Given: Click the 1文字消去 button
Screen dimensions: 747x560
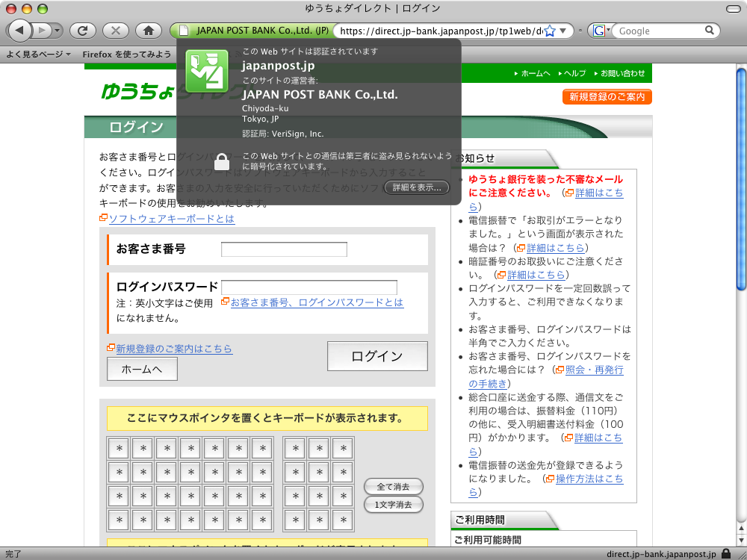Looking at the screenshot, I should (x=393, y=504).
